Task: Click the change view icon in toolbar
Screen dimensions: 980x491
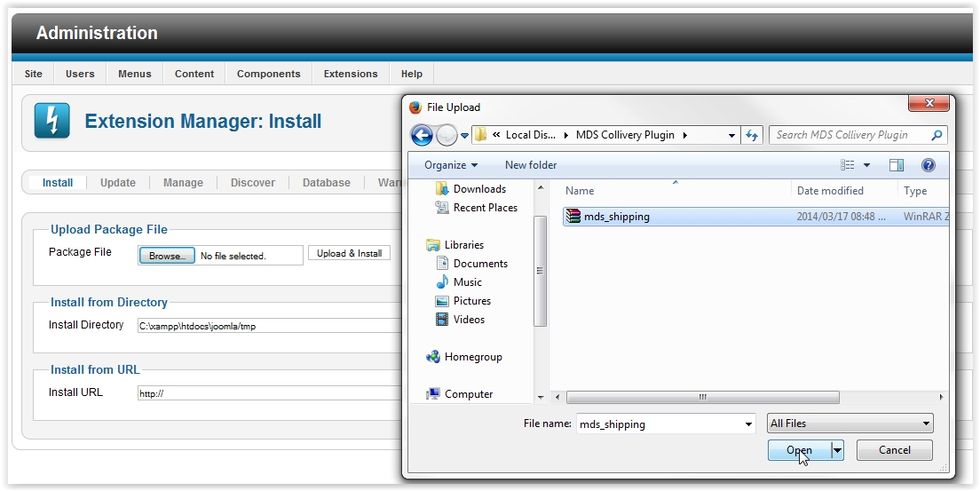Action: click(848, 165)
